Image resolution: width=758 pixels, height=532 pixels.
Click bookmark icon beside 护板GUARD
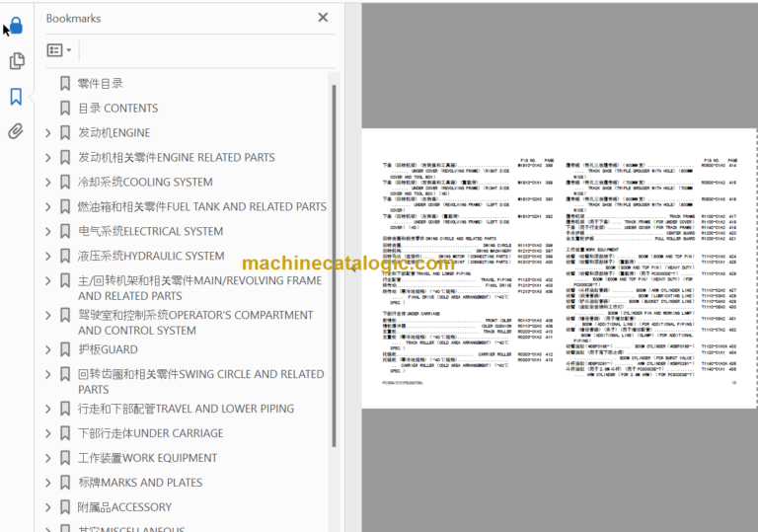[x=65, y=349]
